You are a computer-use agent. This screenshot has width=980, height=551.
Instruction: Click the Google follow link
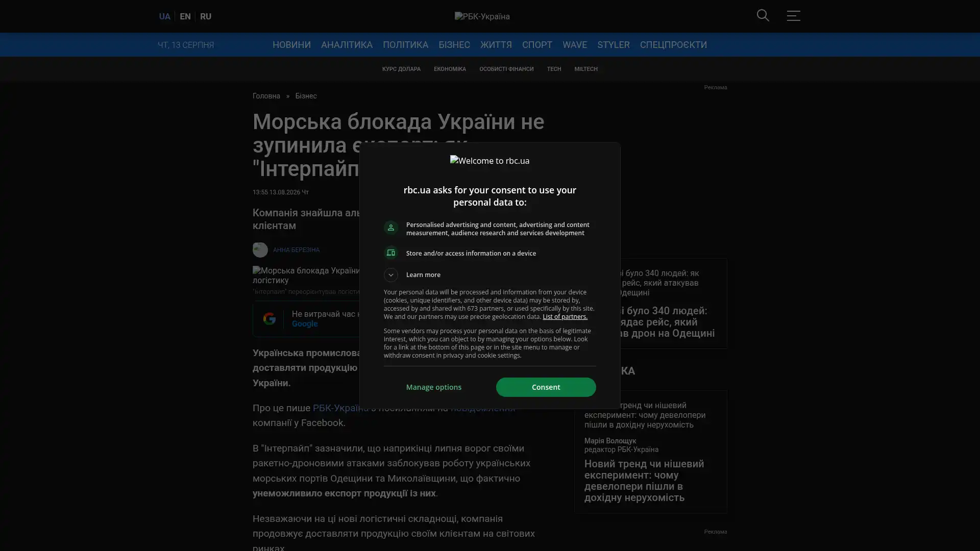305,324
